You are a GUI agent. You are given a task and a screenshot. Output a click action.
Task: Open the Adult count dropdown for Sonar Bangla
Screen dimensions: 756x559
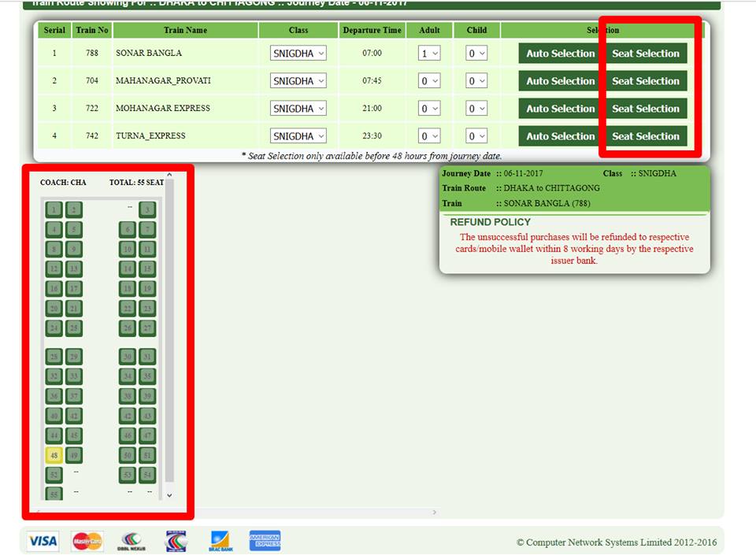coord(429,54)
